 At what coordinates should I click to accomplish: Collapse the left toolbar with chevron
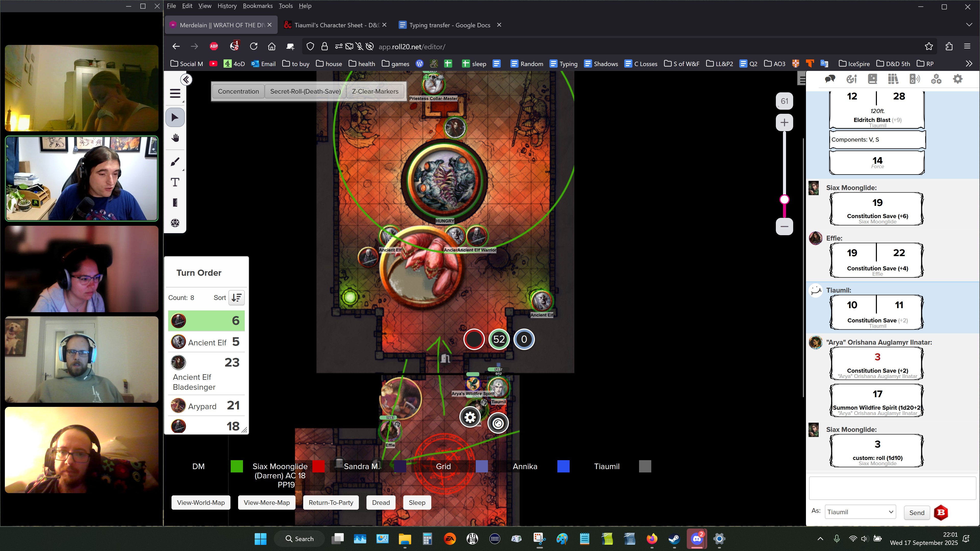[186, 80]
